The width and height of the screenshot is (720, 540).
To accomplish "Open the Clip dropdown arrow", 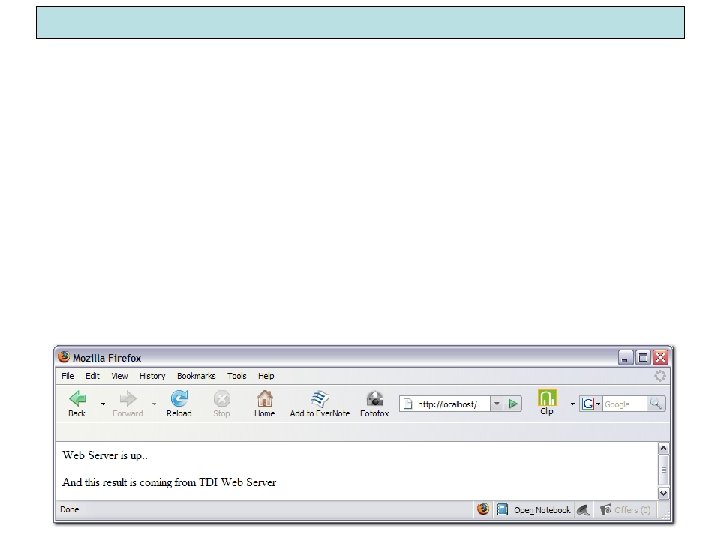I will click(x=573, y=404).
